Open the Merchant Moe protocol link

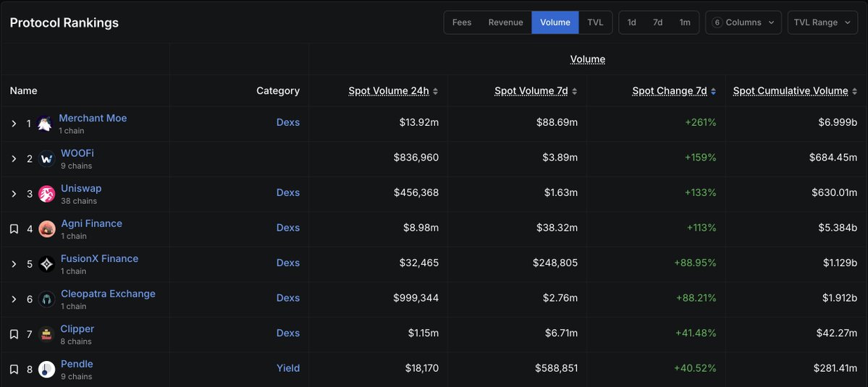[93, 119]
